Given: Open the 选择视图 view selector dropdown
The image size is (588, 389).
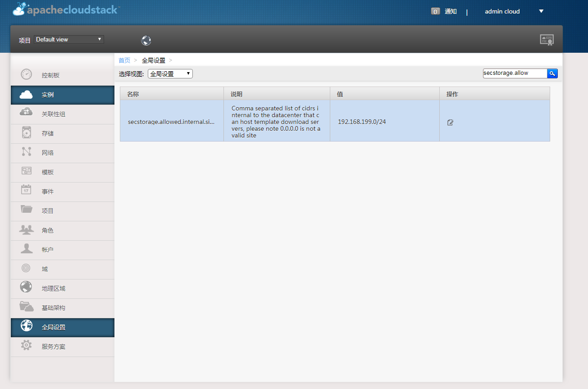Looking at the screenshot, I should [x=170, y=73].
